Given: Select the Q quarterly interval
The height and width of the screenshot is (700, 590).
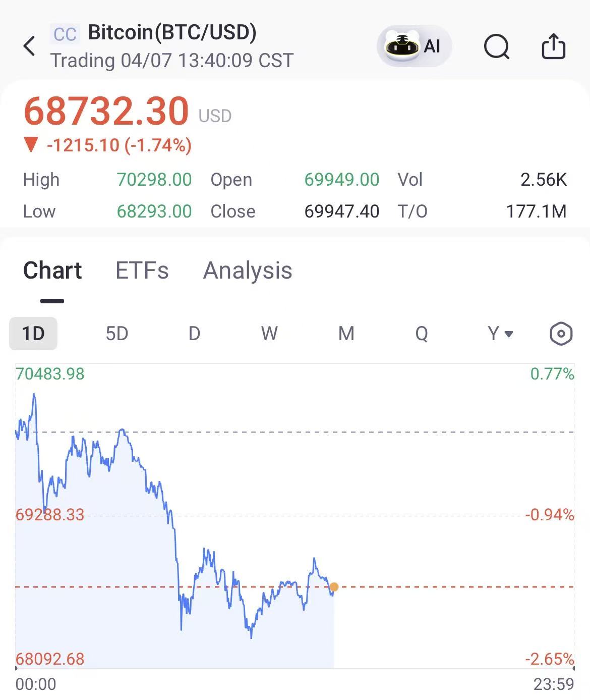Looking at the screenshot, I should pos(422,334).
